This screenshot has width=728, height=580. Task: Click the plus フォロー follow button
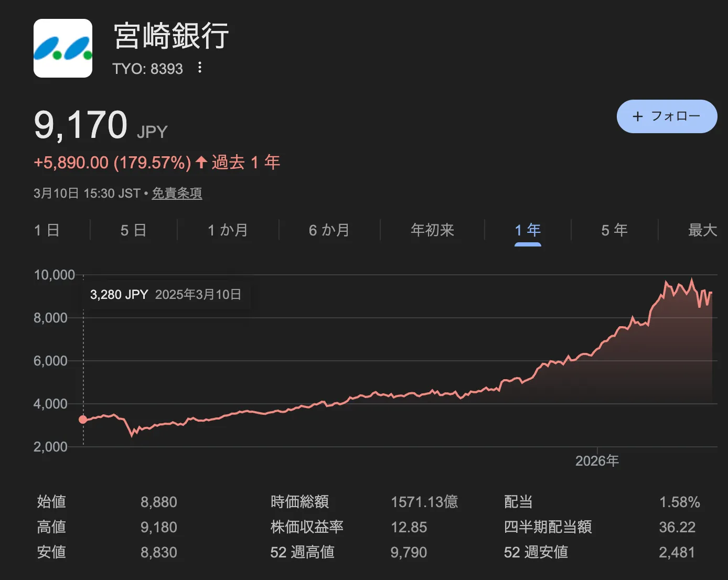tap(667, 116)
